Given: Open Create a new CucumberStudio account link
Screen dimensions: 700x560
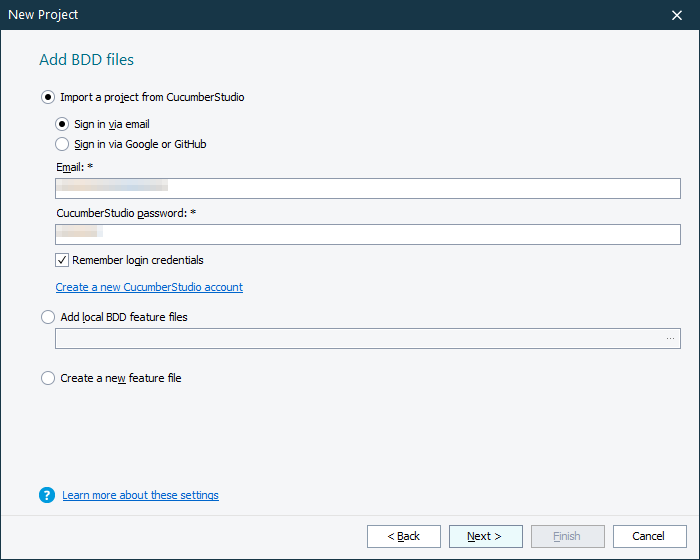Looking at the screenshot, I should click(x=149, y=287).
